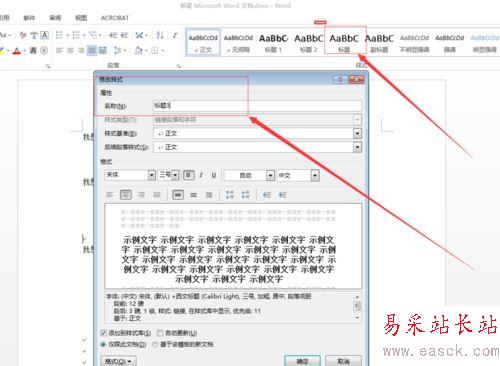Click the shading paint bucket icon
500x366 pixels.
138,50
